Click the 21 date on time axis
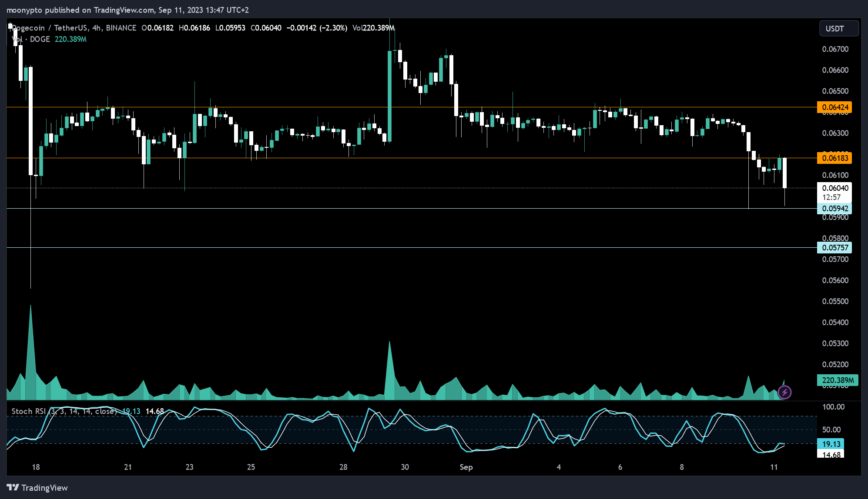The width and height of the screenshot is (868, 499). [128, 467]
